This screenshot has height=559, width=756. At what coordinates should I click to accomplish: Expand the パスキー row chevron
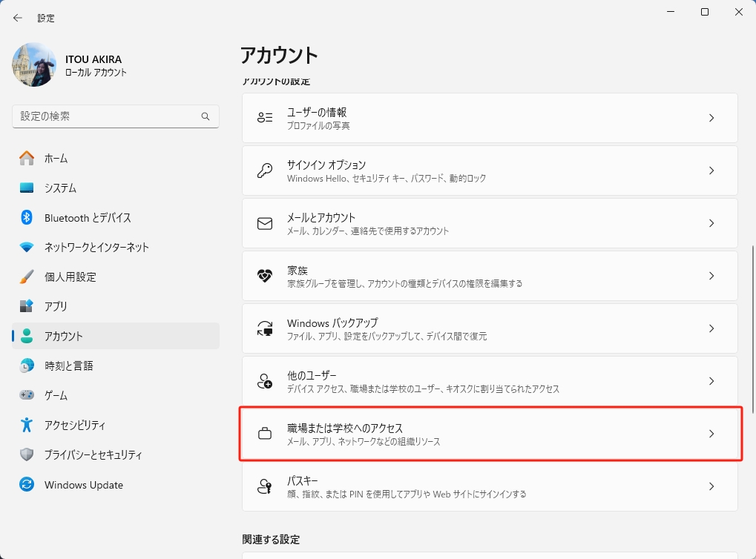pos(711,487)
